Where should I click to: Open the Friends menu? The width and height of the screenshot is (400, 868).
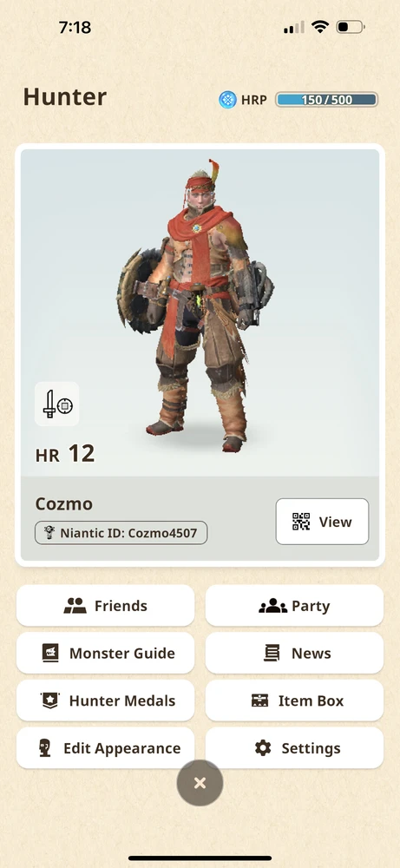click(105, 606)
